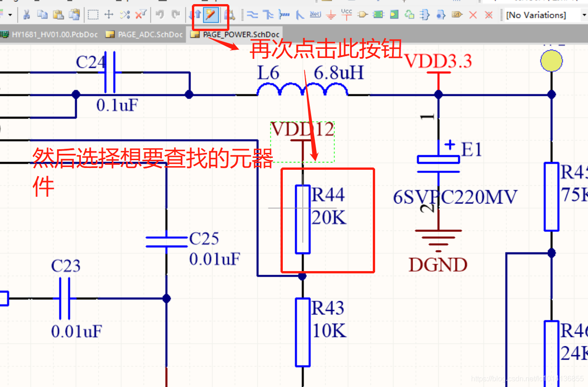Select capacitor C25 symbol

[x=166, y=242]
